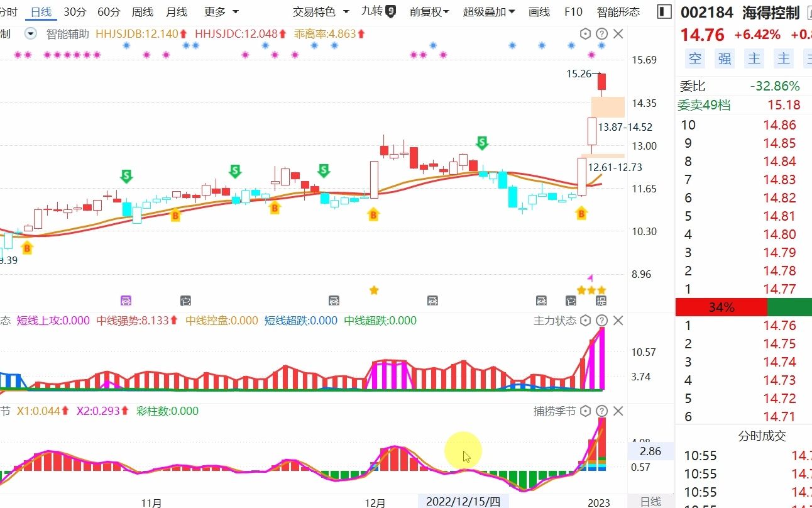Open the 超级叠加 overlay dropdown

coord(489,11)
